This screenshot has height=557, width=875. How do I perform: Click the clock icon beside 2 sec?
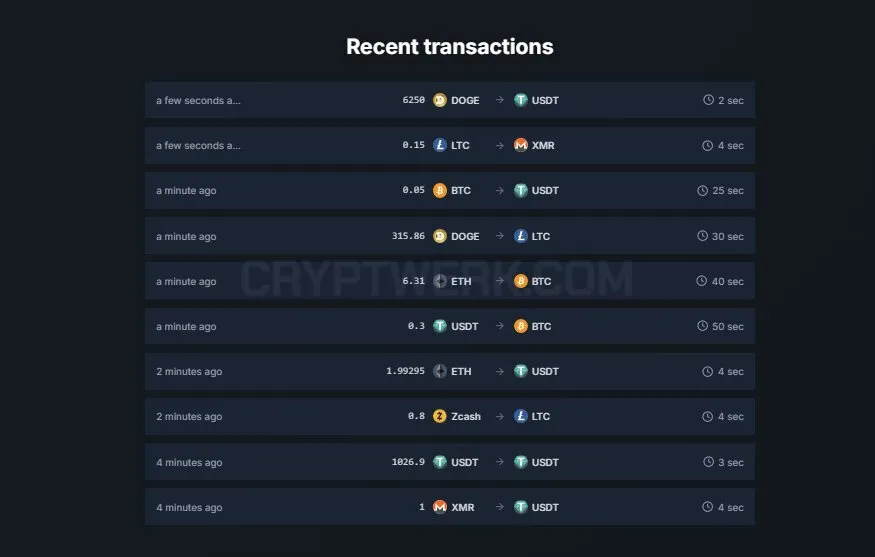(708, 100)
